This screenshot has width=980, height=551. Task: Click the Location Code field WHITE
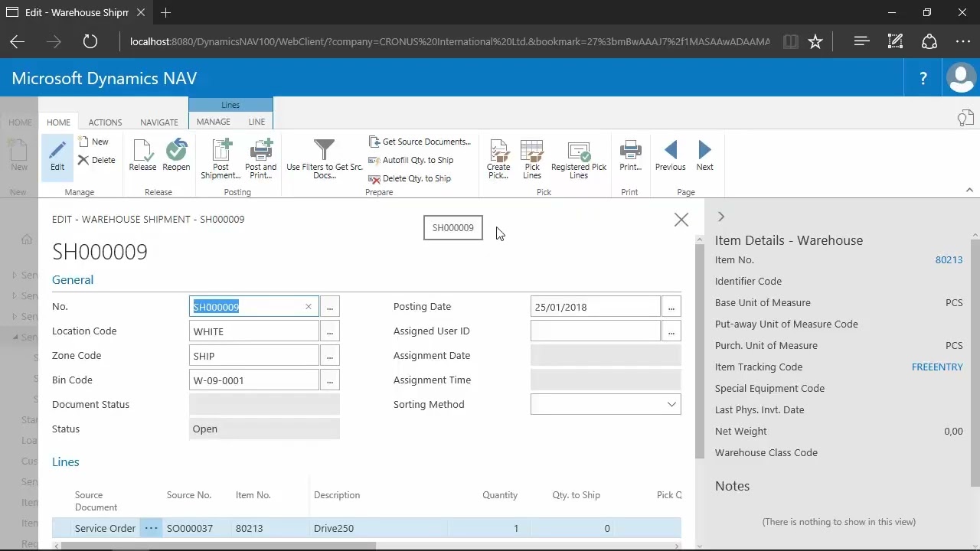coord(254,331)
